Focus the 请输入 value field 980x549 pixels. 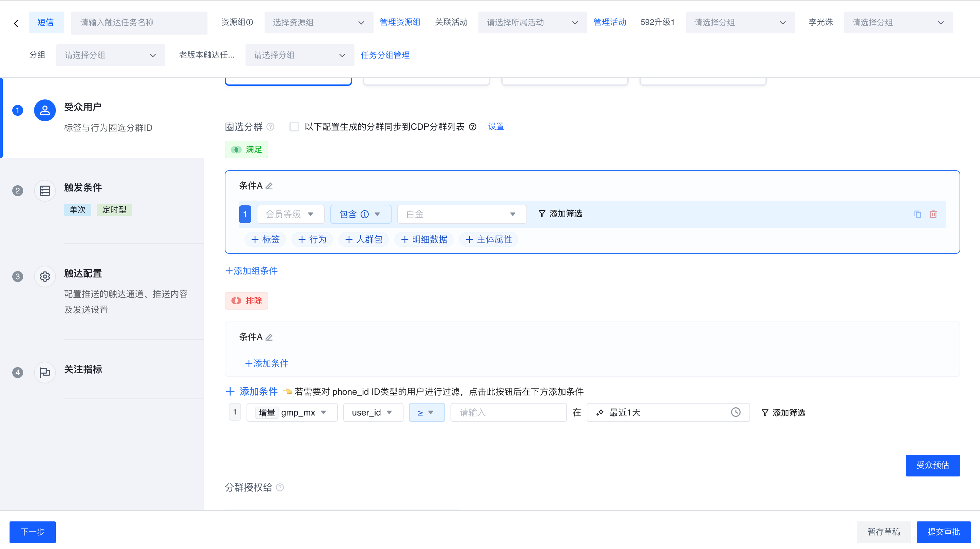pyautogui.click(x=509, y=413)
